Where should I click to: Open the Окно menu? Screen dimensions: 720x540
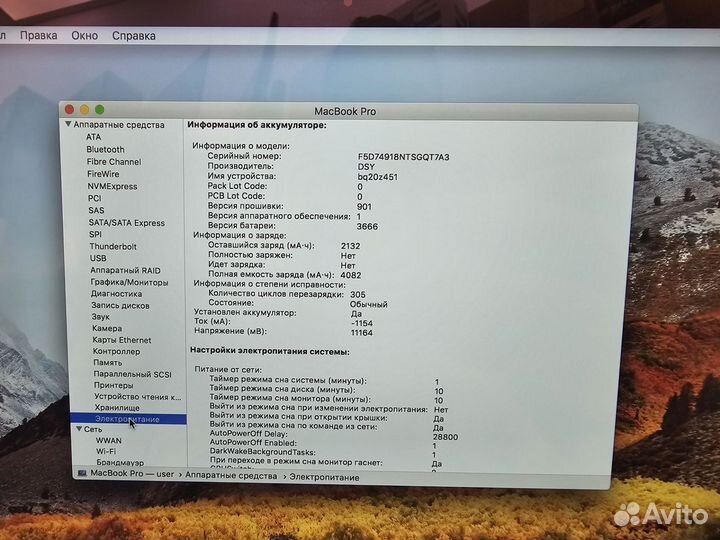[x=84, y=35]
